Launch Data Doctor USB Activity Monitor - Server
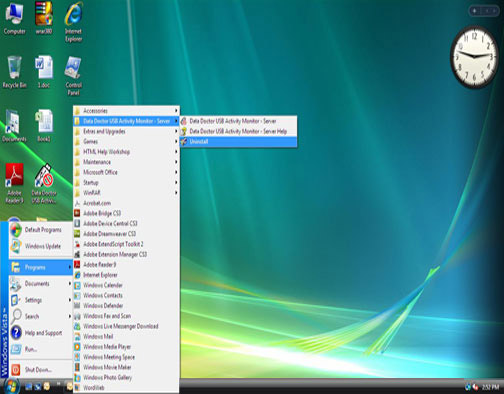The height and width of the screenshot is (394, 504). coord(238,121)
